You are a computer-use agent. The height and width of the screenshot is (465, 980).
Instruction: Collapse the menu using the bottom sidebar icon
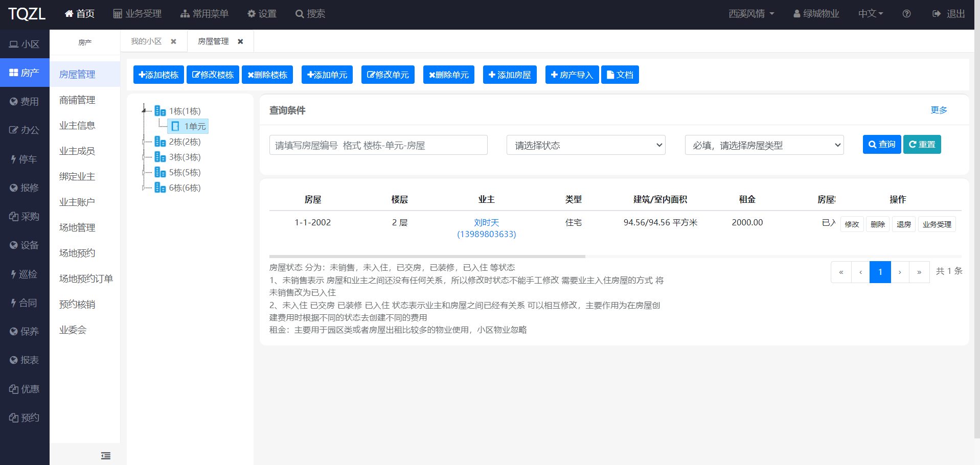click(105, 455)
